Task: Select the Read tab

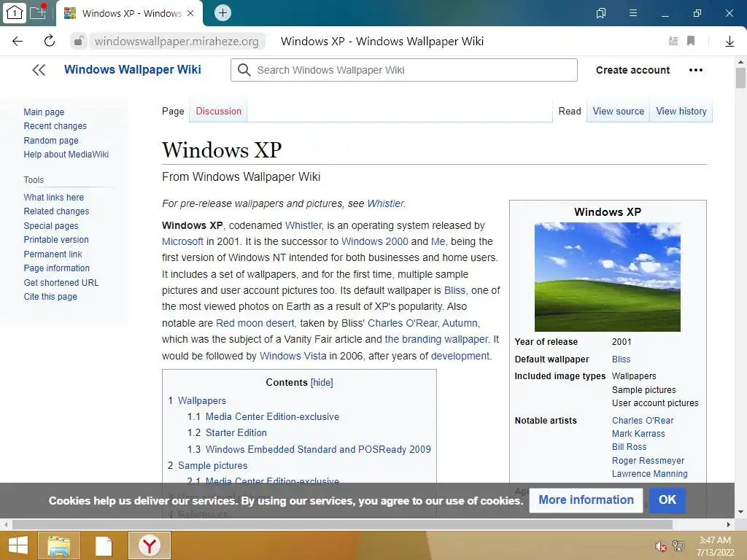Action: pyautogui.click(x=570, y=111)
